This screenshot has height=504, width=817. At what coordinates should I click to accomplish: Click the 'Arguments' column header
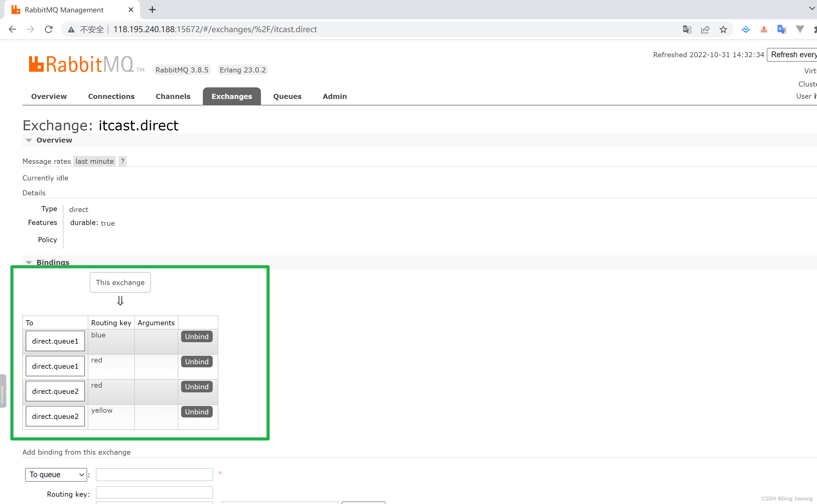(x=156, y=323)
